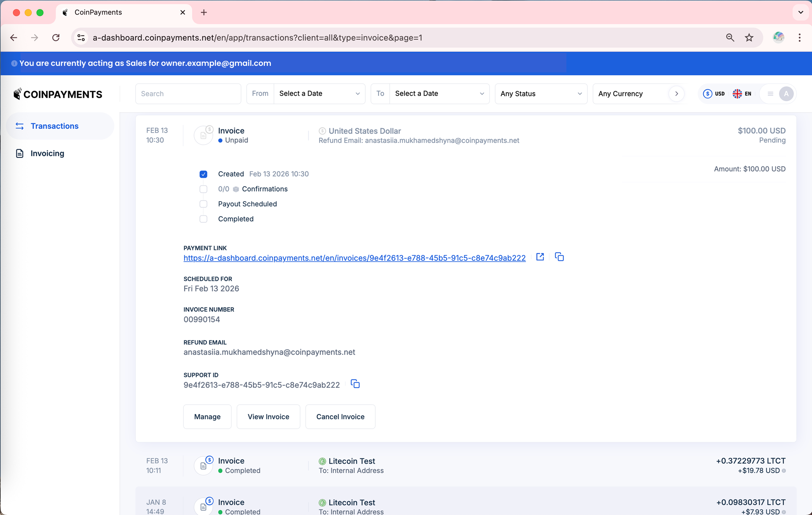Screen dimensions: 812x515
Task: Reload the page with refresh icon
Action: point(56,37)
